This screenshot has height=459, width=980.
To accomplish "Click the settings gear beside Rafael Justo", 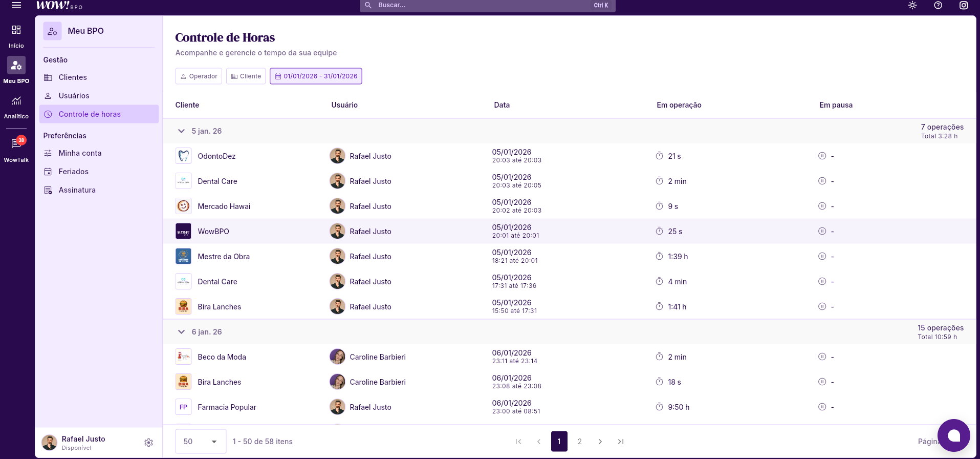I will tap(148, 443).
